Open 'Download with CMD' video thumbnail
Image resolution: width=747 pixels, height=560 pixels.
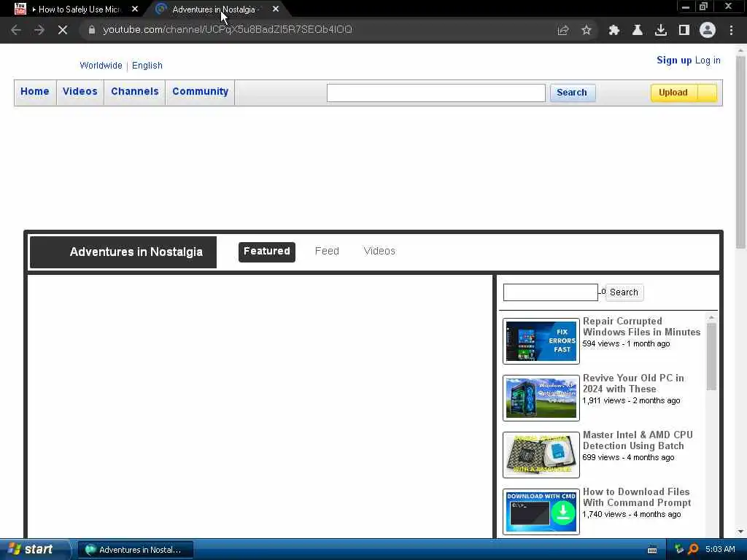[541, 512]
